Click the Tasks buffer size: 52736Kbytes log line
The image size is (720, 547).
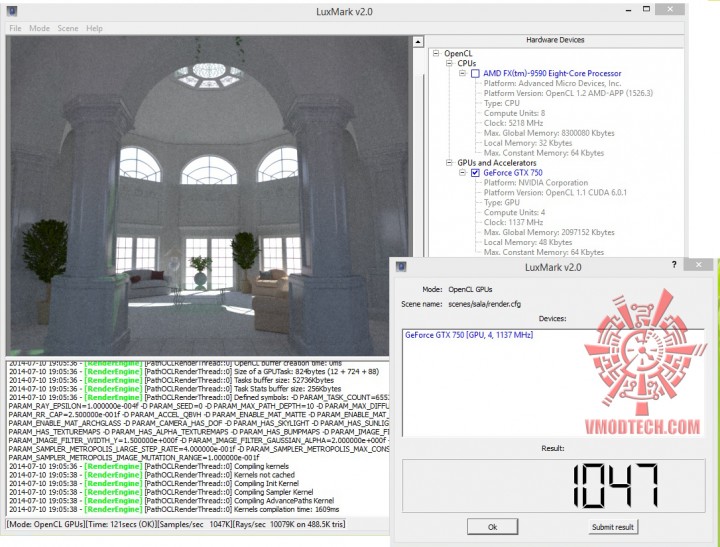[x=171, y=380]
